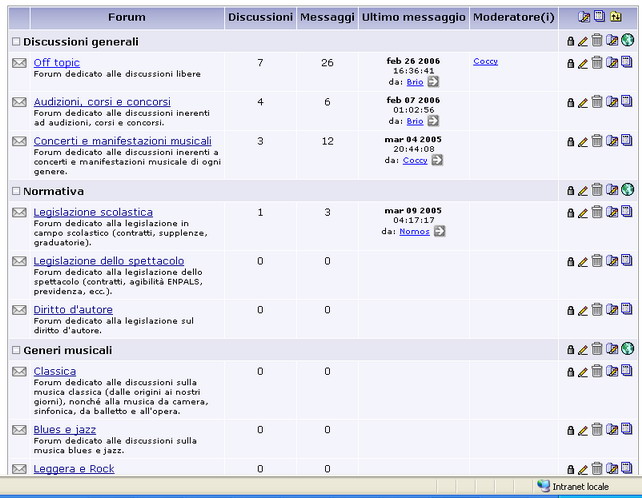This screenshot has height=498, width=642.
Task: Open Audizioni, corsi e concorsi forum
Action: pyautogui.click(x=102, y=102)
